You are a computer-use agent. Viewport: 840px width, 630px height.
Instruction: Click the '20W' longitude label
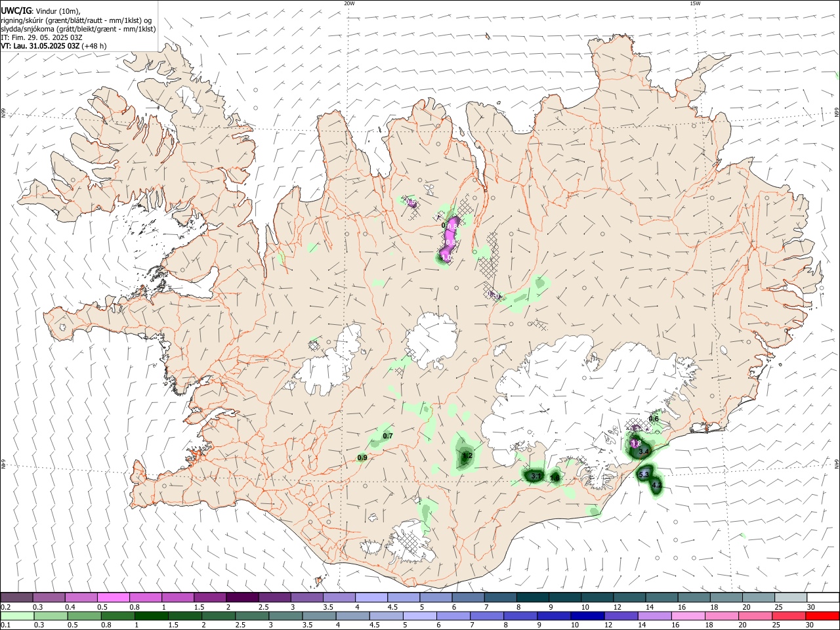[349, 3]
